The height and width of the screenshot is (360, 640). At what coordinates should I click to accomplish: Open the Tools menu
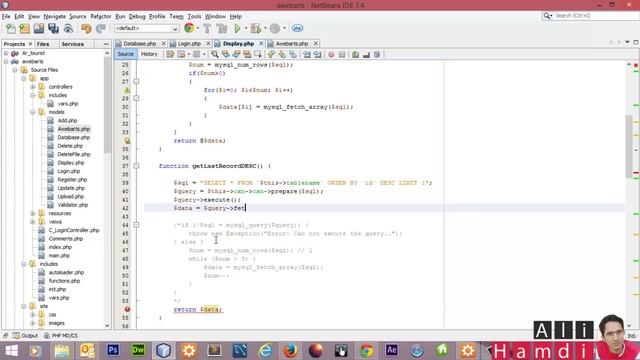point(194,16)
